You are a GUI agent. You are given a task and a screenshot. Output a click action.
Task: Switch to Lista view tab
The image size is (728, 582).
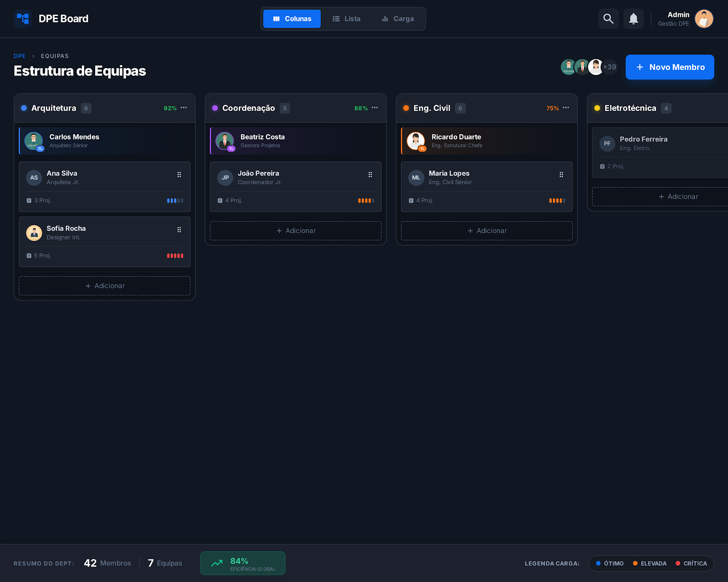(x=346, y=19)
